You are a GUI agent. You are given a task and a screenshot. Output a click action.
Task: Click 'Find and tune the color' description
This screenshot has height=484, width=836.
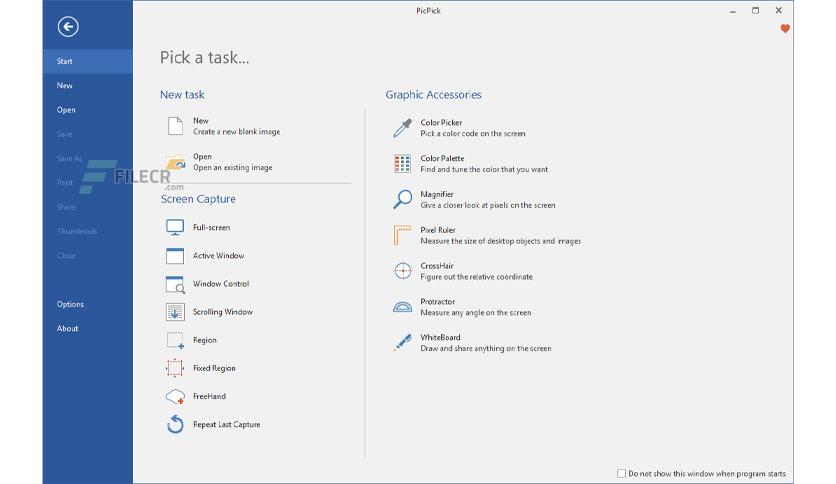point(484,170)
